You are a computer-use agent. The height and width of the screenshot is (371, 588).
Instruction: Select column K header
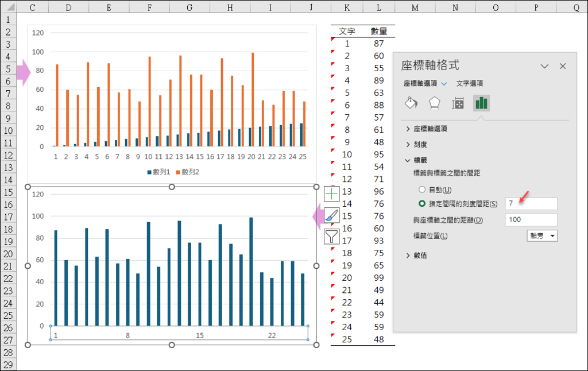[347, 7]
